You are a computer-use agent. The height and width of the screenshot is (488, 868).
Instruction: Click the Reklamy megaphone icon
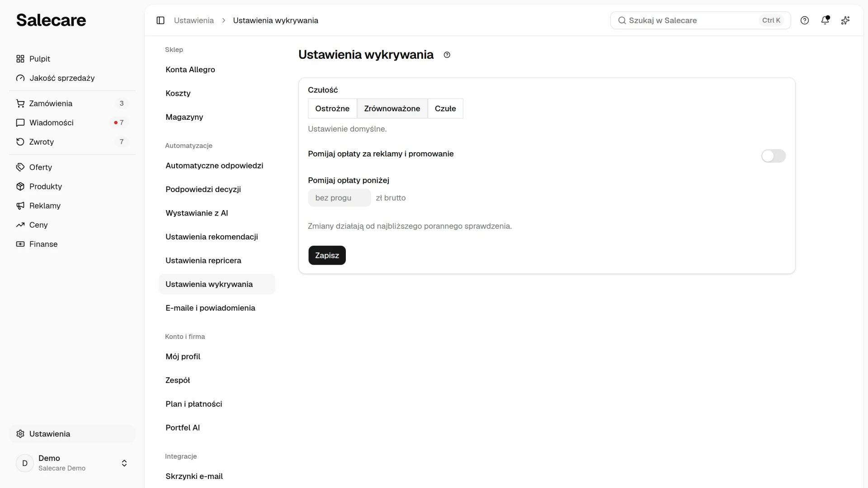(x=20, y=206)
